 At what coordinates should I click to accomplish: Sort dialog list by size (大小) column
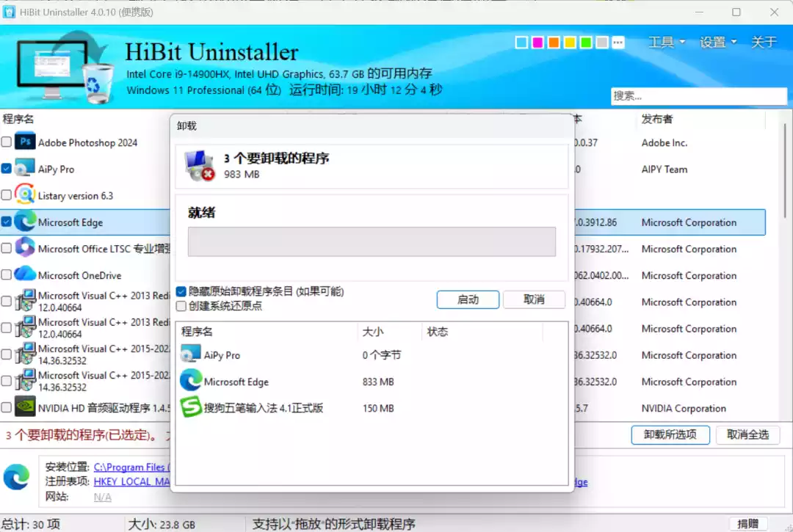(373, 332)
